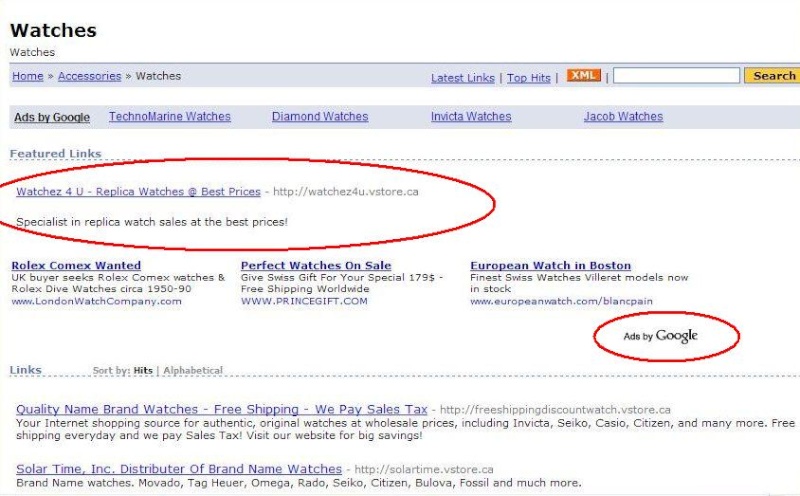Click the orange XML feed icon
Viewport: 800px width, 496px height.
(x=584, y=76)
